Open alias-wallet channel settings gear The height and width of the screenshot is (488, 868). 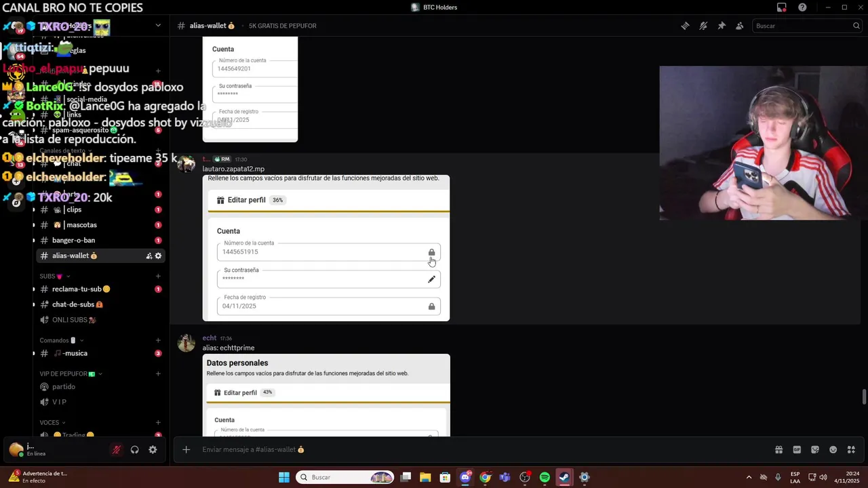[159, 256]
